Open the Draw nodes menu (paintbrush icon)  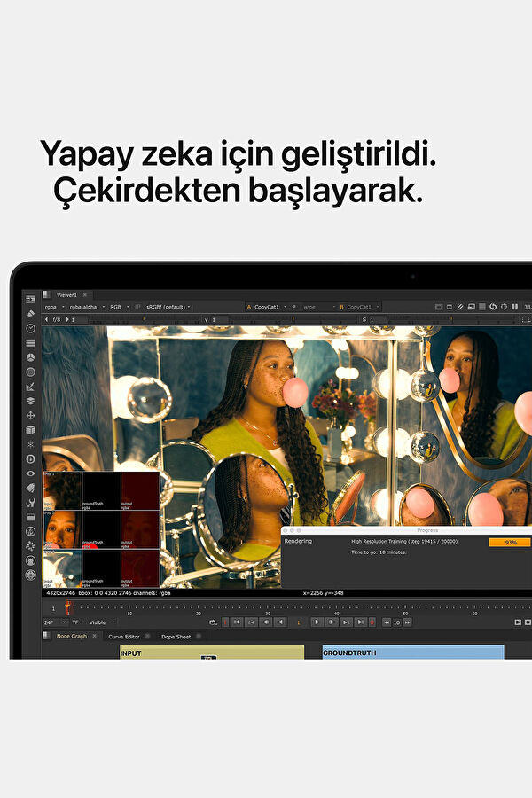pos(30,314)
